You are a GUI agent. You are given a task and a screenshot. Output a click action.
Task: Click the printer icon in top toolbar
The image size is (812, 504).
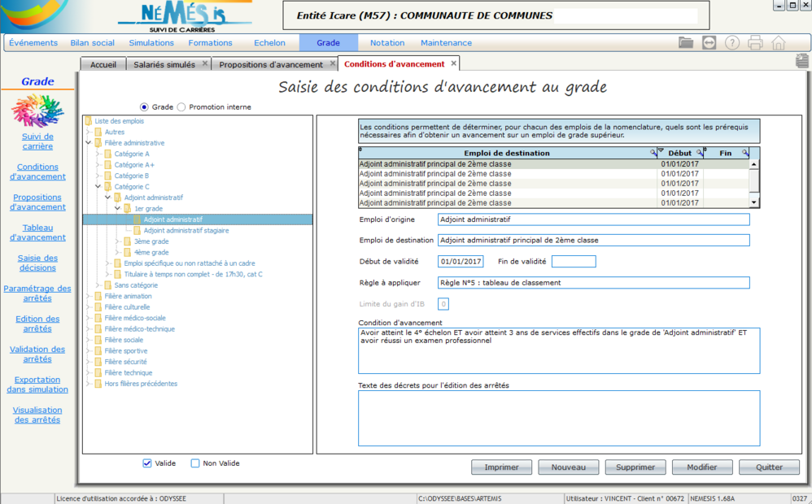tap(755, 43)
